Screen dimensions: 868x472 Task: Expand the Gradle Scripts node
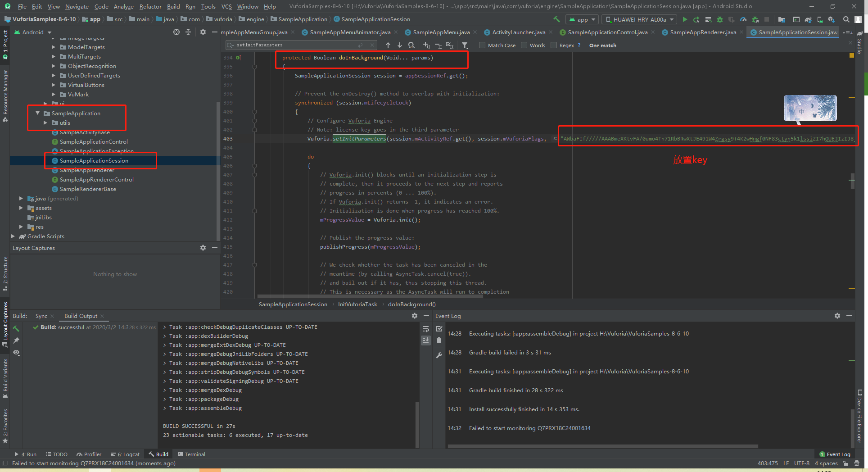[x=13, y=236]
